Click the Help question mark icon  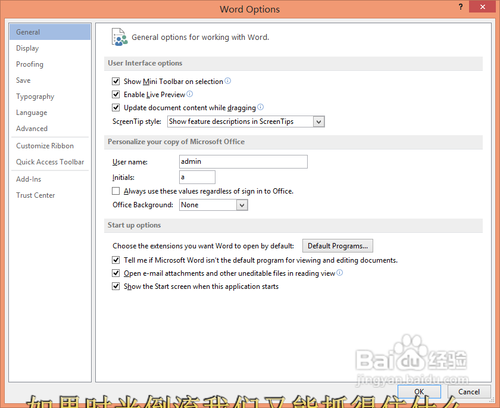click(460, 7)
